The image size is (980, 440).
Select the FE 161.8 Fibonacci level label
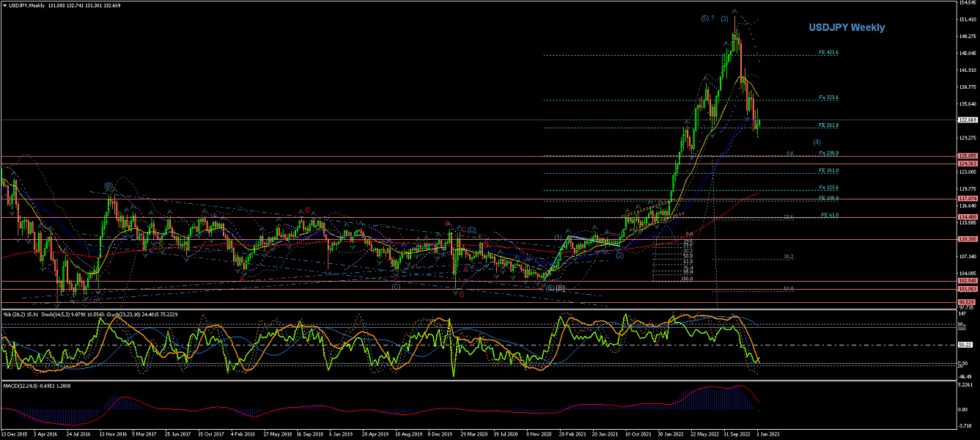point(828,171)
